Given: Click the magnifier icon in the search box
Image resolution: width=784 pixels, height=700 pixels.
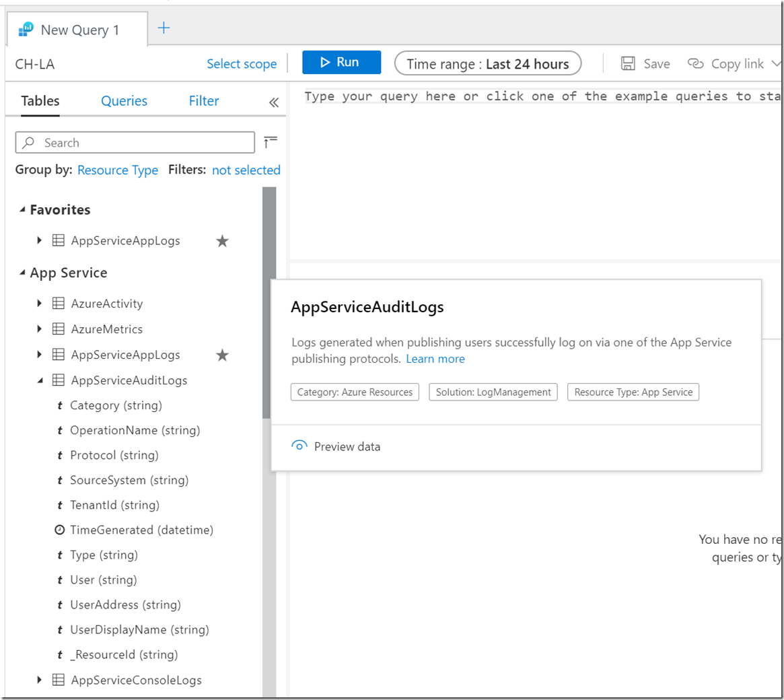Looking at the screenshot, I should pyautogui.click(x=29, y=143).
